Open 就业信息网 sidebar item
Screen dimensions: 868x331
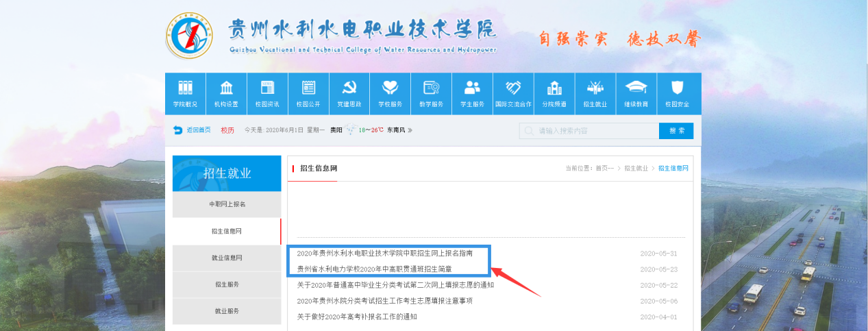(227, 258)
